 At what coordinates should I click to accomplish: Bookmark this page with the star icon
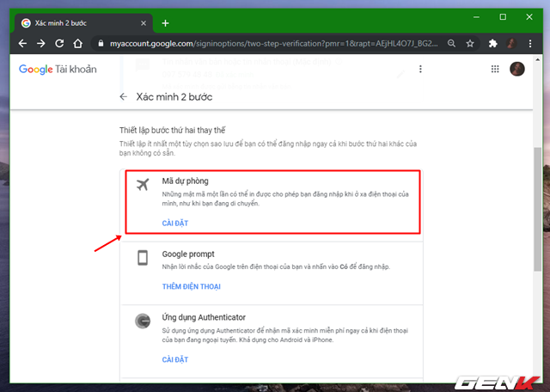[470, 44]
